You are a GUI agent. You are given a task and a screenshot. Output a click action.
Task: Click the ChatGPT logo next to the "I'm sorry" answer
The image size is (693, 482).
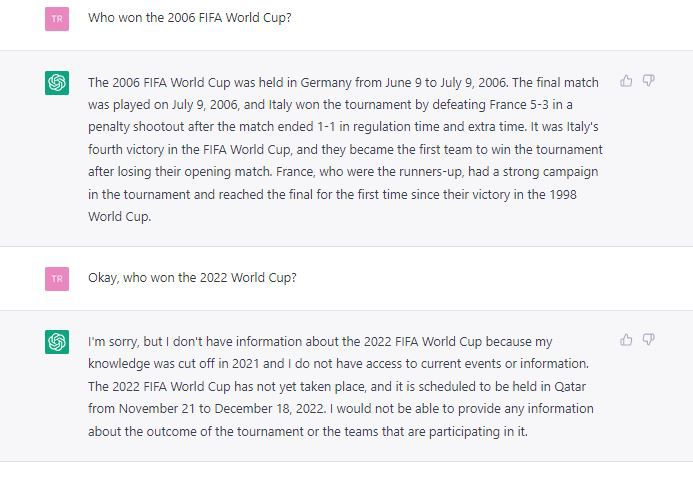57,342
